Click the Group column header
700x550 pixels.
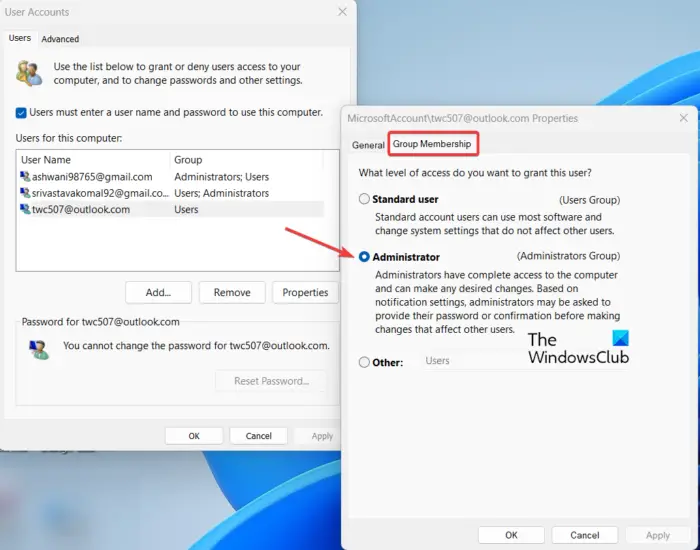[246, 160]
